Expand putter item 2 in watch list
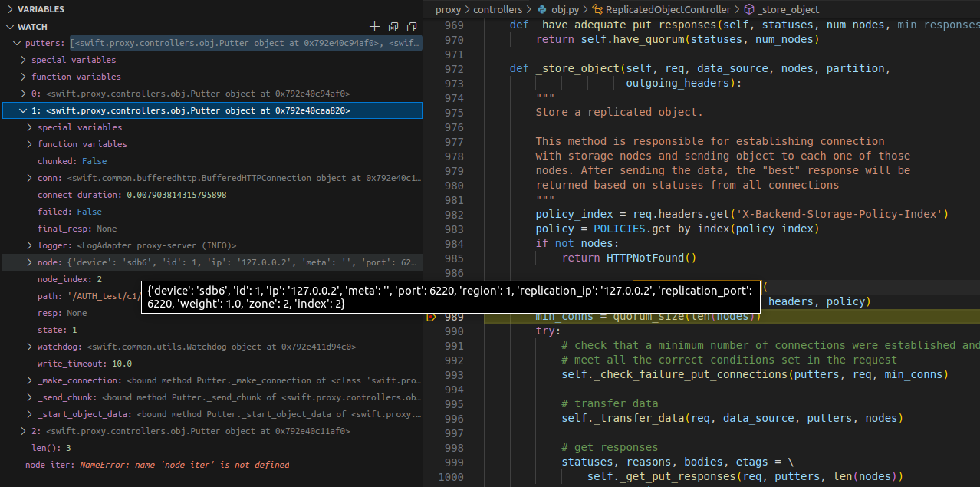Image resolution: width=980 pixels, height=487 pixels. point(23,431)
